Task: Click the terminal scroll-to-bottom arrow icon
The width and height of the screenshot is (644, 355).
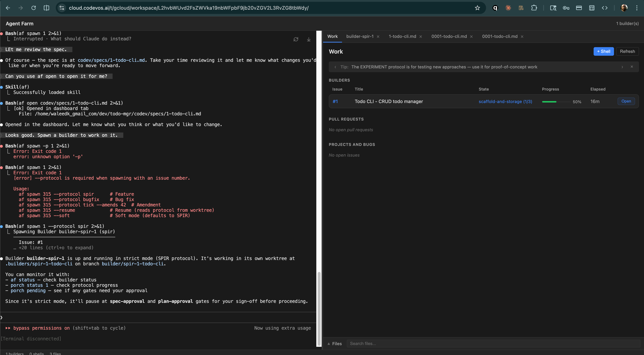Action: (x=309, y=39)
